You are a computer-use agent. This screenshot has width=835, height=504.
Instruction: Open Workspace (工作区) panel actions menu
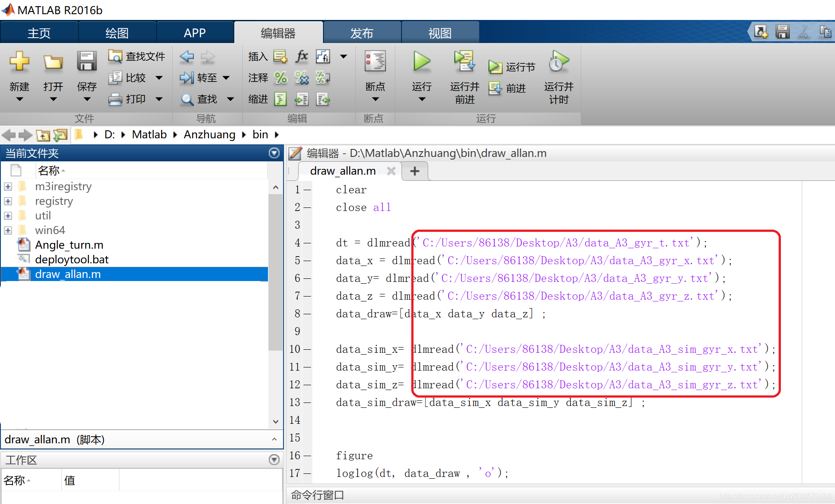pyautogui.click(x=274, y=460)
